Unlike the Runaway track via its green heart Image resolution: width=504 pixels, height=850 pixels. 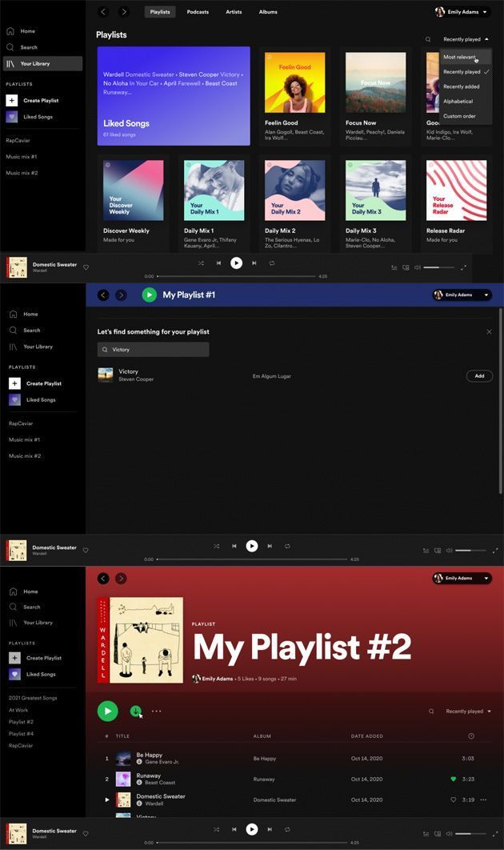coord(453,779)
